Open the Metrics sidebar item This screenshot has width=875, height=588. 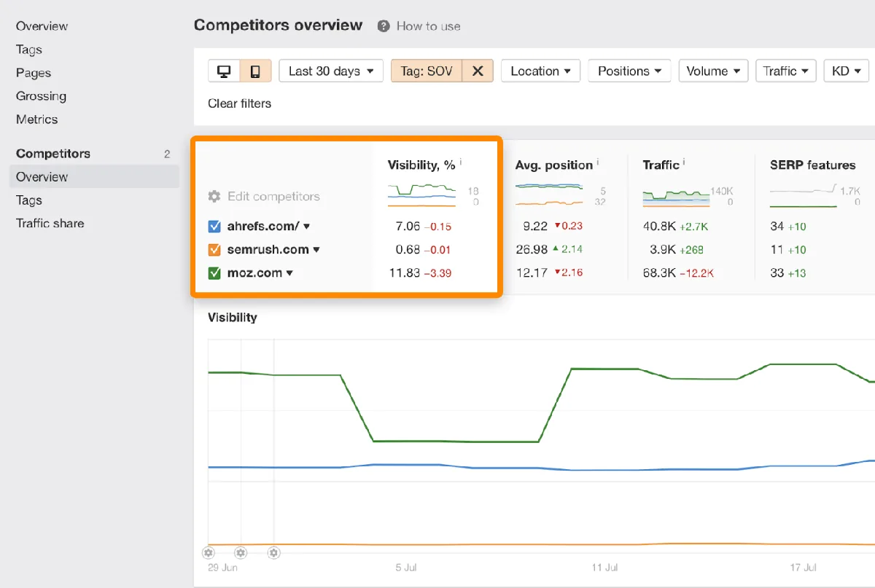36,119
